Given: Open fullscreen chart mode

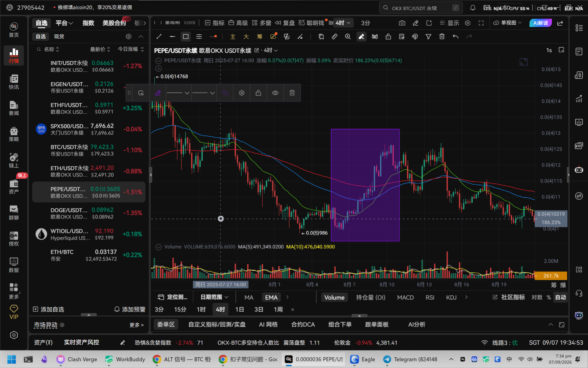Looking at the screenshot, I should click(481, 23).
